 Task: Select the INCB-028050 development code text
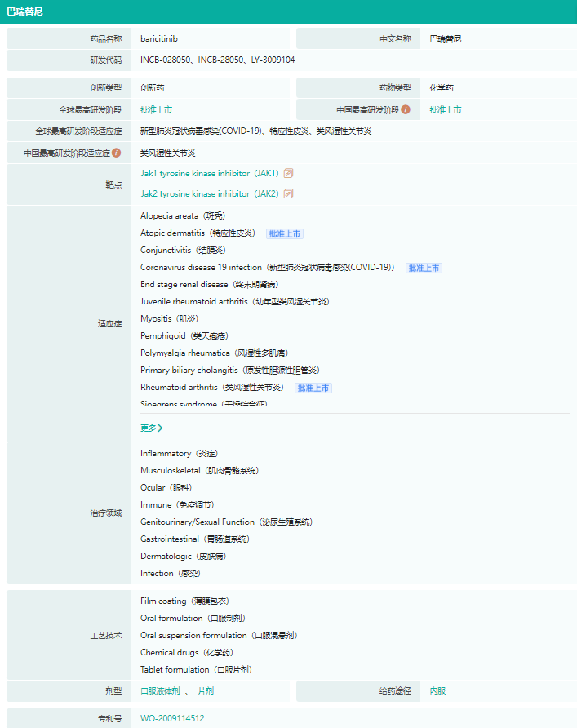pos(165,60)
